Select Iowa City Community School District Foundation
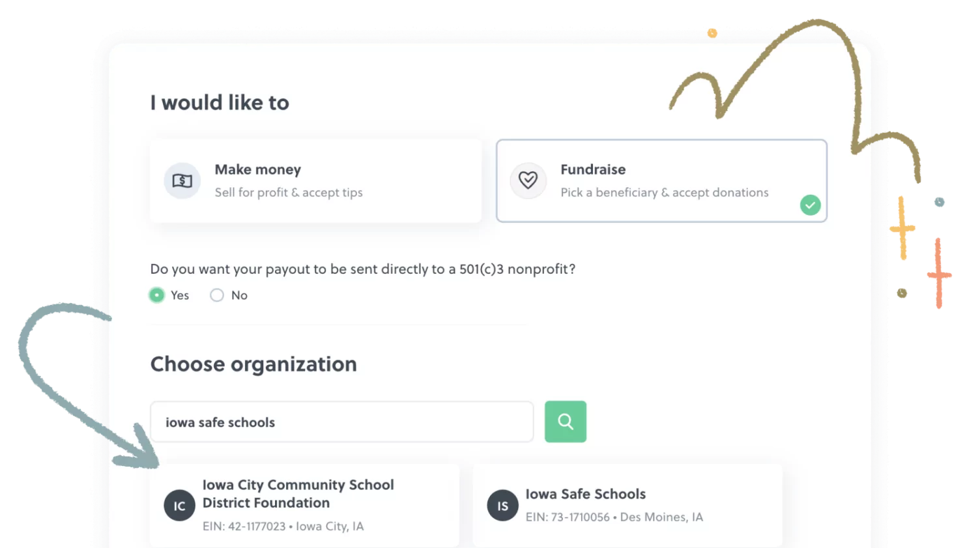The width and height of the screenshot is (980, 548). pyautogui.click(x=298, y=493)
